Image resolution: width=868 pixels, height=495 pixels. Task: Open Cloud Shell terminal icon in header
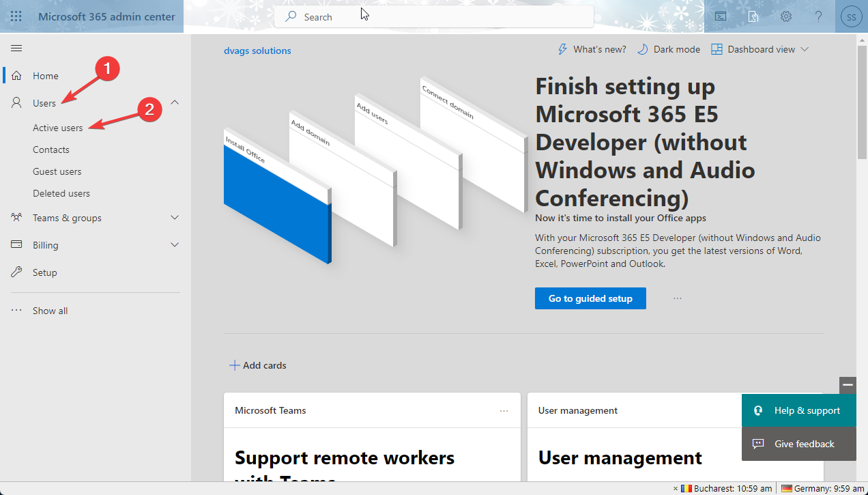click(721, 16)
